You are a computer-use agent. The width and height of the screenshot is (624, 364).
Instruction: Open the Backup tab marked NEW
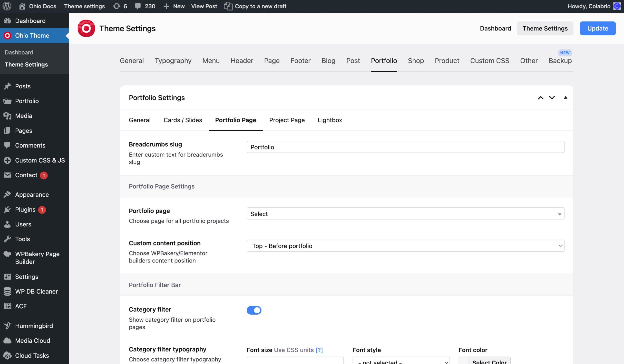(x=560, y=61)
